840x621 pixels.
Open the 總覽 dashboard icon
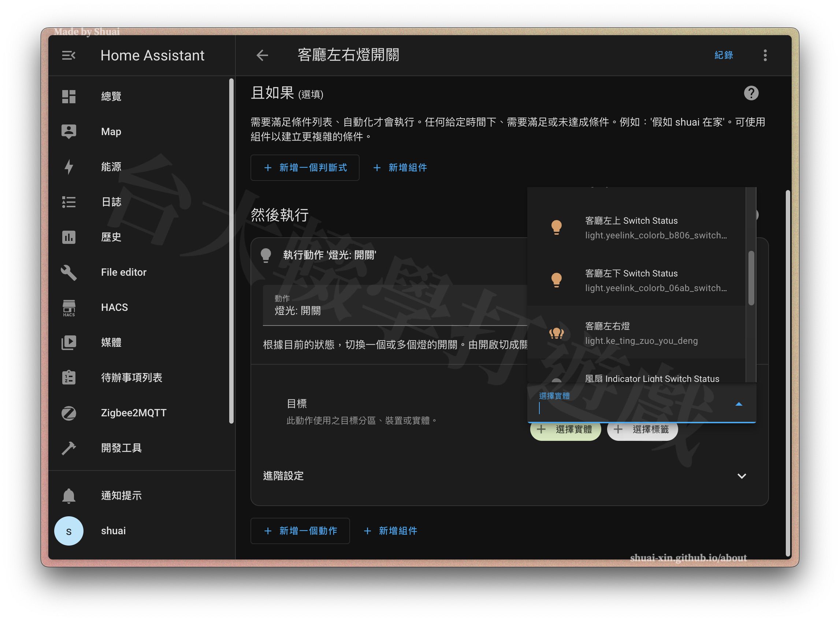69,96
